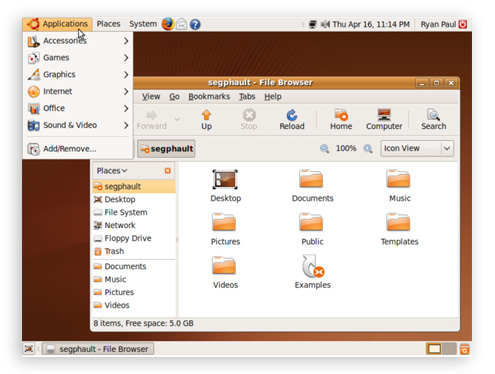
Task: Close the Places sidebar pane
Action: point(168,171)
